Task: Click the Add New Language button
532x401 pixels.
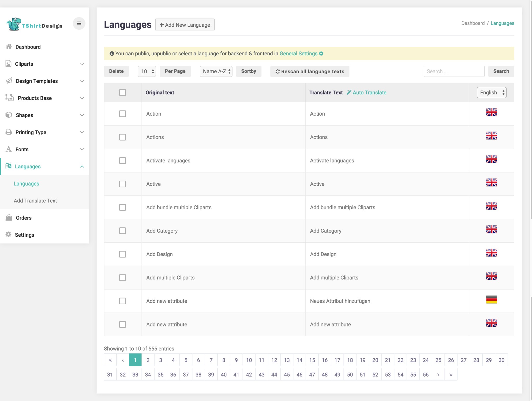Action: [185, 25]
